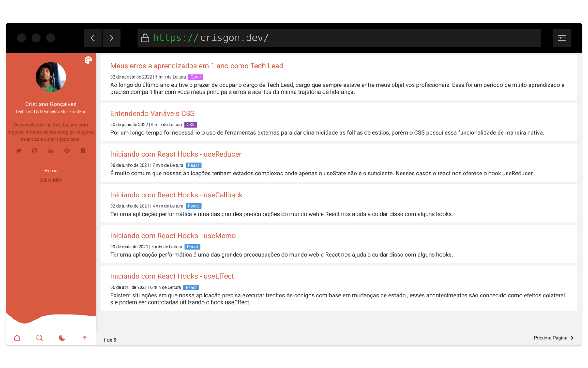Select Sobre Mim in sidebar menu
Viewport: 588px width, 368px height.
pyautogui.click(x=51, y=180)
